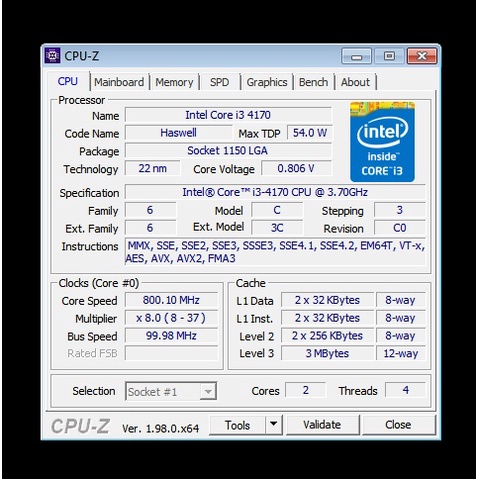Screen dimensions: 479x479
Task: Open the Bench tab
Action: (x=313, y=82)
